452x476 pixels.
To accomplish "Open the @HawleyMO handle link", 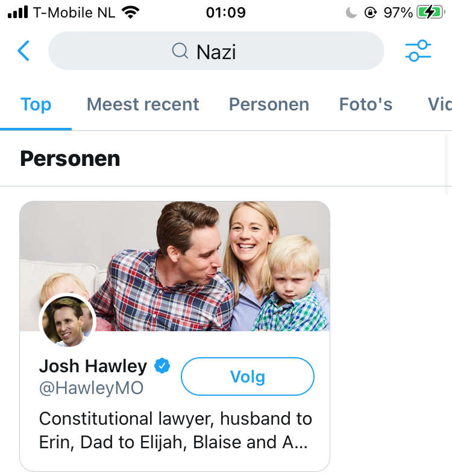I will [x=92, y=388].
